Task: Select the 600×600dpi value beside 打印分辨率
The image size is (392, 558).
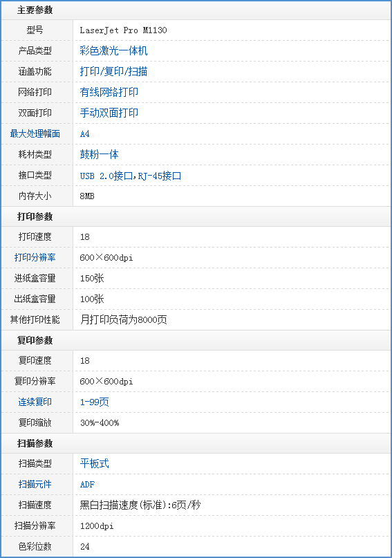Action: (x=106, y=258)
